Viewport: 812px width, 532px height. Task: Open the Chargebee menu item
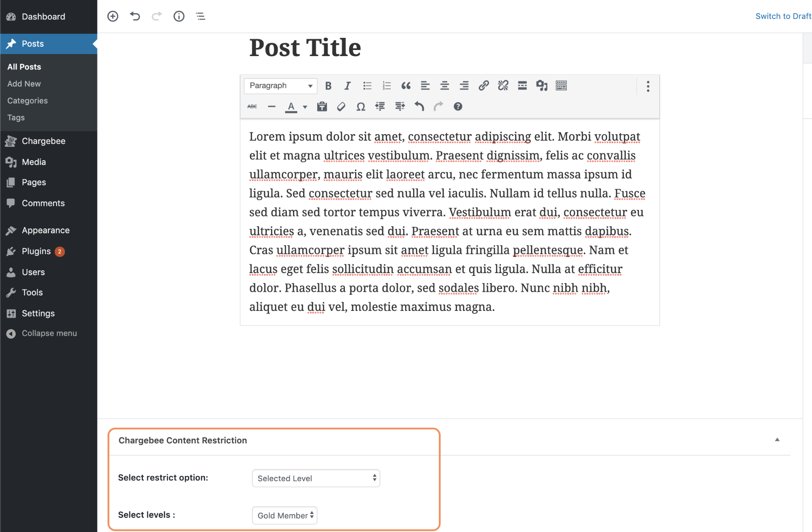click(x=43, y=141)
